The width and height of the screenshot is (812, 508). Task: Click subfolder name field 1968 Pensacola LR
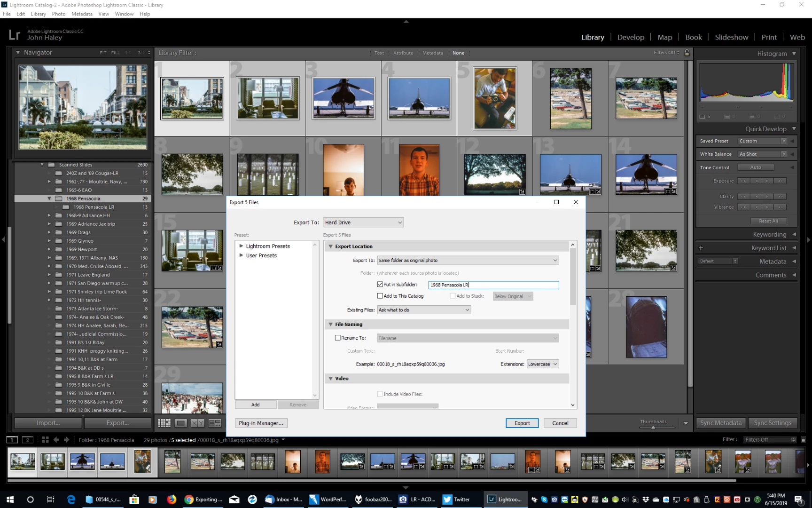click(x=493, y=285)
